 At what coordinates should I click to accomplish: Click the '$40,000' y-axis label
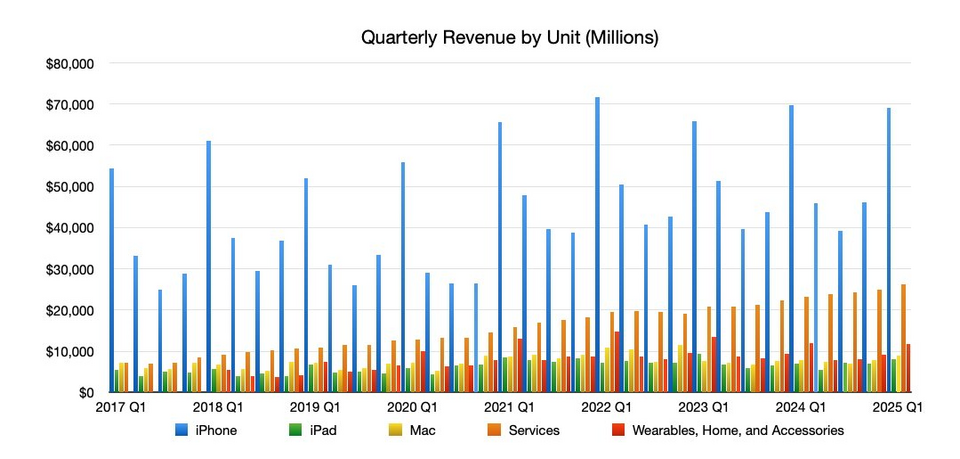[69, 228]
